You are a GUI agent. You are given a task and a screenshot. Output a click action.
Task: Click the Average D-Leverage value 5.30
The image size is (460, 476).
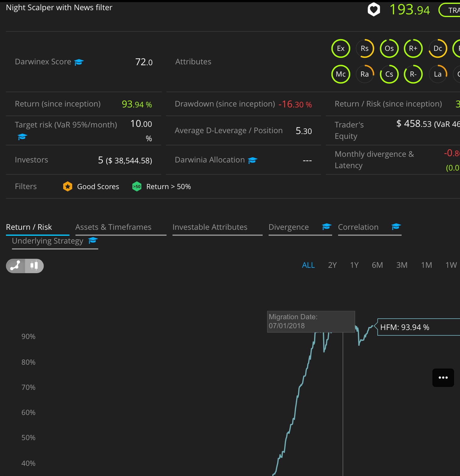click(304, 131)
